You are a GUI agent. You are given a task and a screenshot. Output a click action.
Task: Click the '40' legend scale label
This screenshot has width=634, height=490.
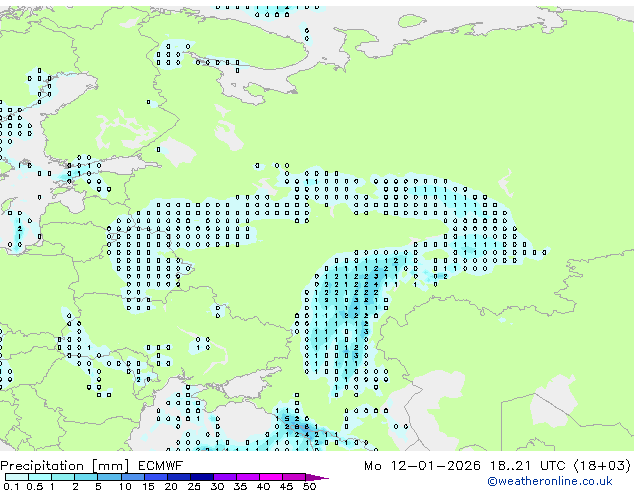point(263,486)
